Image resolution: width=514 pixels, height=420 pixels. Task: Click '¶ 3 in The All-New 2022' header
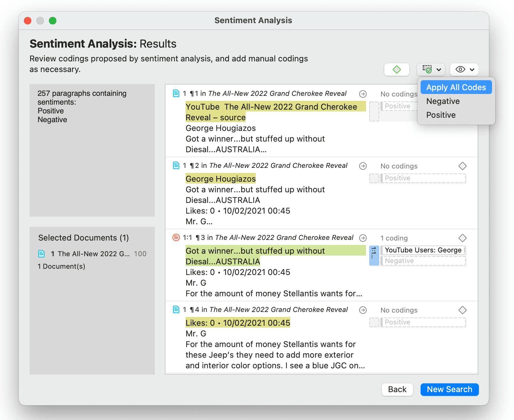point(274,237)
